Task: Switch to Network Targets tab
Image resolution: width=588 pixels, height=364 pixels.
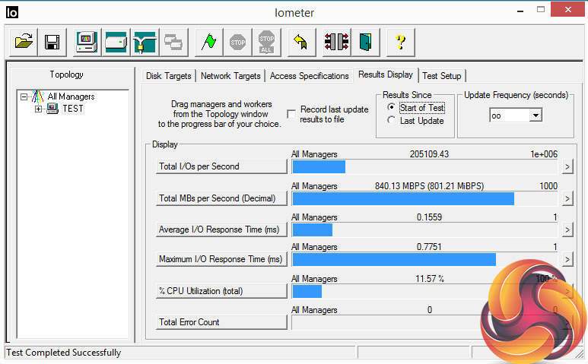Action: (230, 76)
